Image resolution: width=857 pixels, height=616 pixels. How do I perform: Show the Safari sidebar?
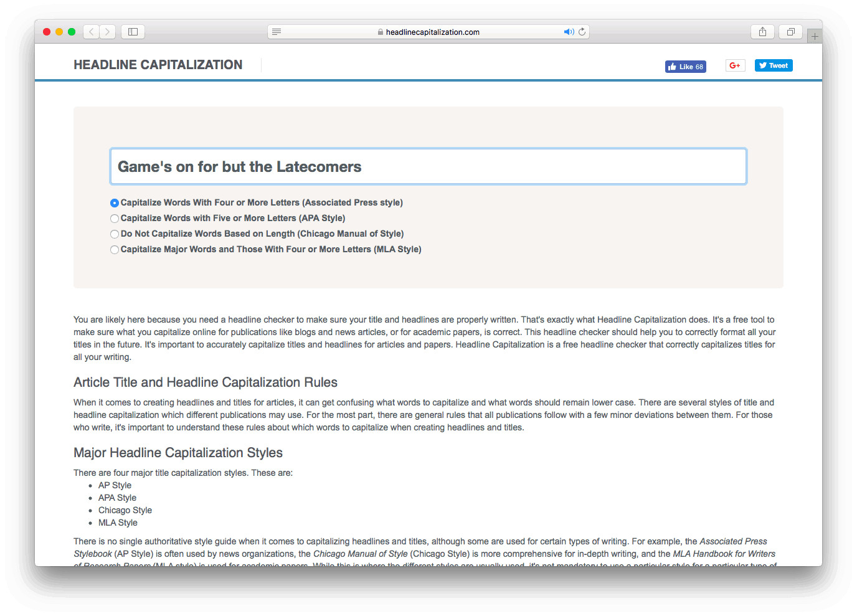coord(133,32)
